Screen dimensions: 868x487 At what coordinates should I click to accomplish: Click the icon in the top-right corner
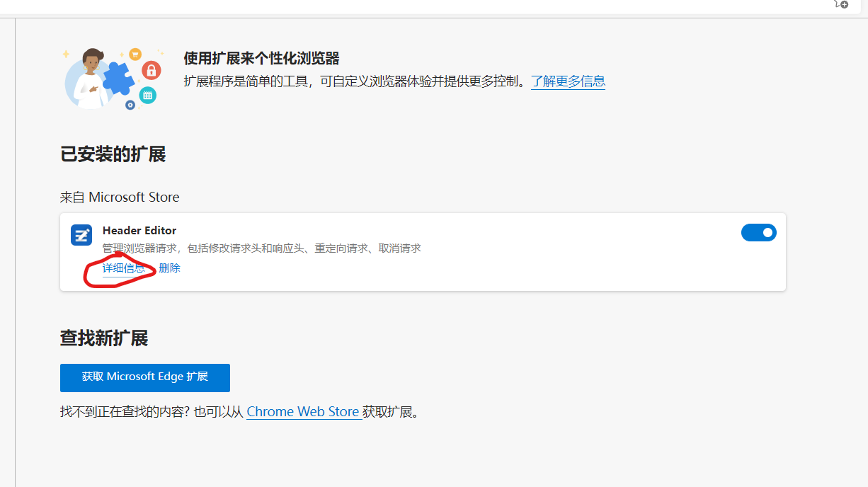841,4
